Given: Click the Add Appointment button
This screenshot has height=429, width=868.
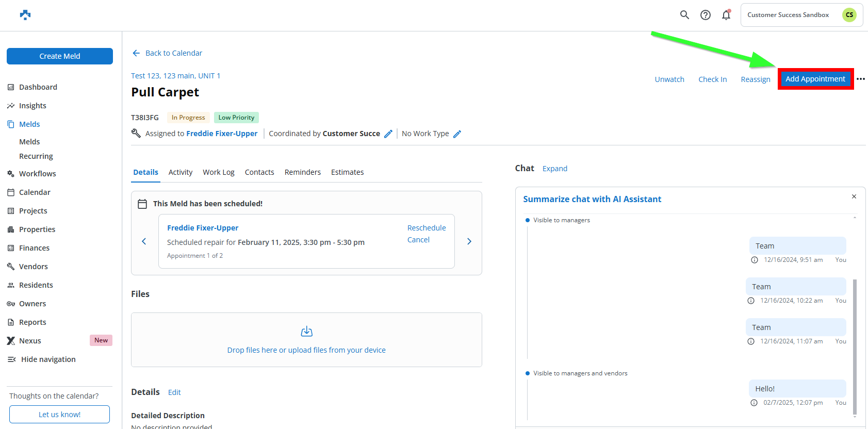Looking at the screenshot, I should tap(815, 79).
